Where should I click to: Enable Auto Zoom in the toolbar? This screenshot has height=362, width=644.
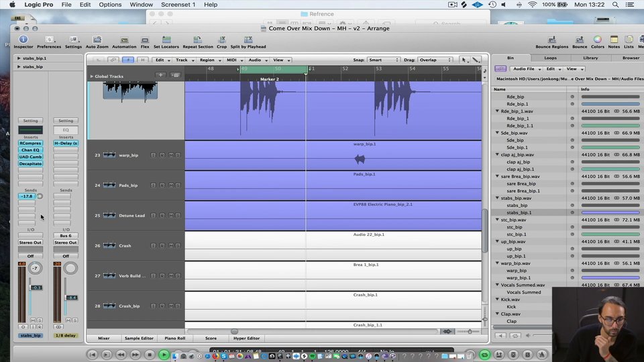pyautogui.click(x=97, y=40)
